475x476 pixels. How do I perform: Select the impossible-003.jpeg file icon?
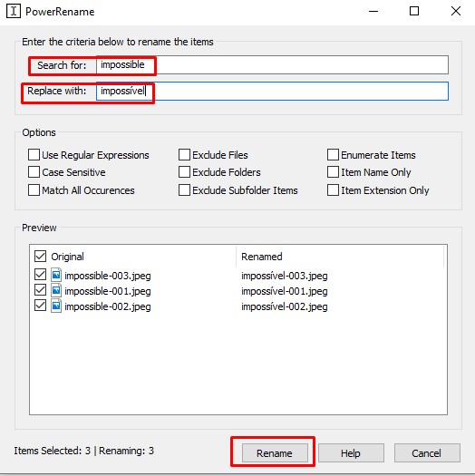(x=56, y=275)
